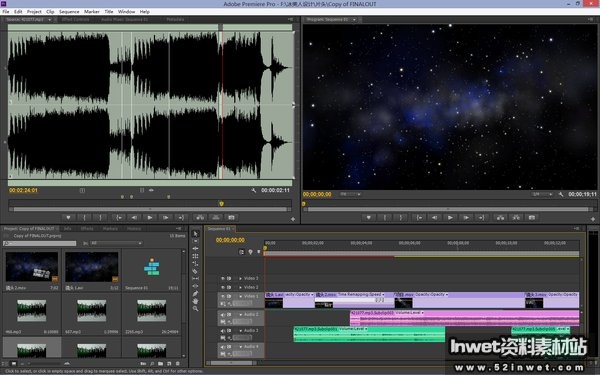Play the Source monitor clip
Viewport: 600px width, 375px height.
(150, 218)
